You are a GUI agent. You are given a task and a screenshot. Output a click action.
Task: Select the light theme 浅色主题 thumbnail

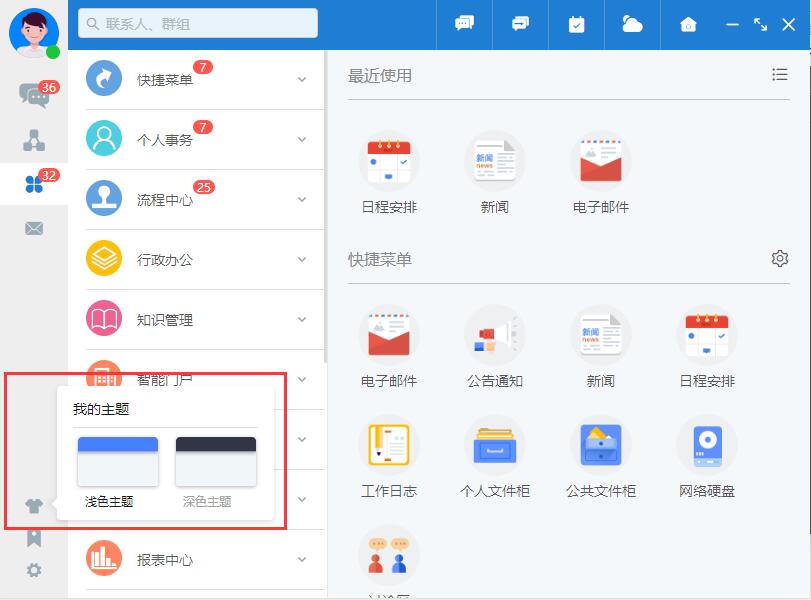tap(117, 462)
